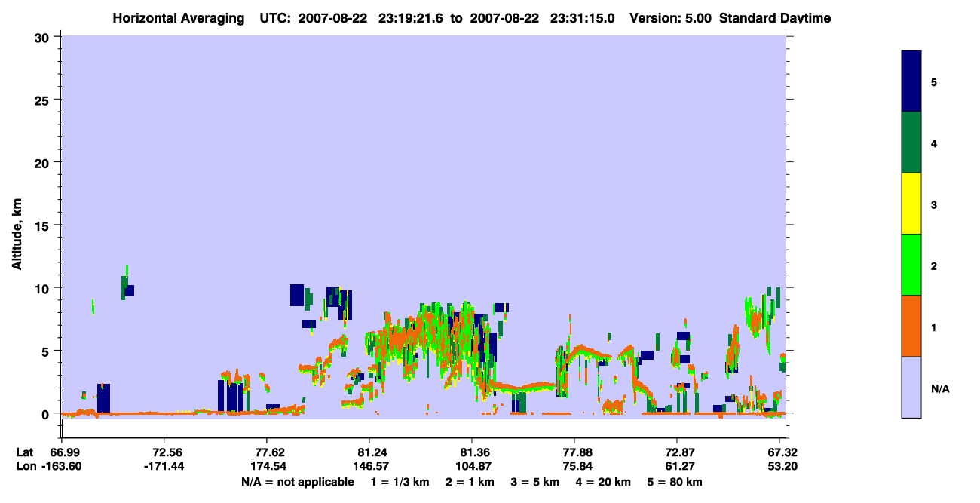980x503 pixels.
Task: Click the altitude tick label 25
Action: pyautogui.click(x=43, y=100)
